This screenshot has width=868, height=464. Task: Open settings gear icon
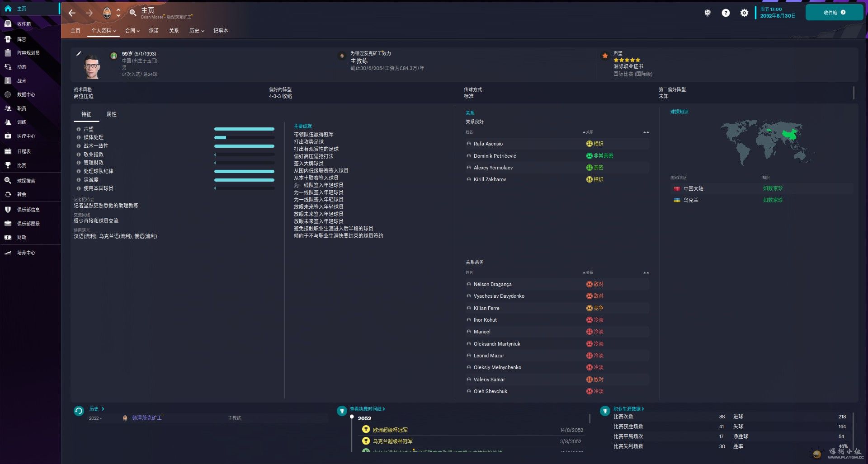tap(744, 13)
